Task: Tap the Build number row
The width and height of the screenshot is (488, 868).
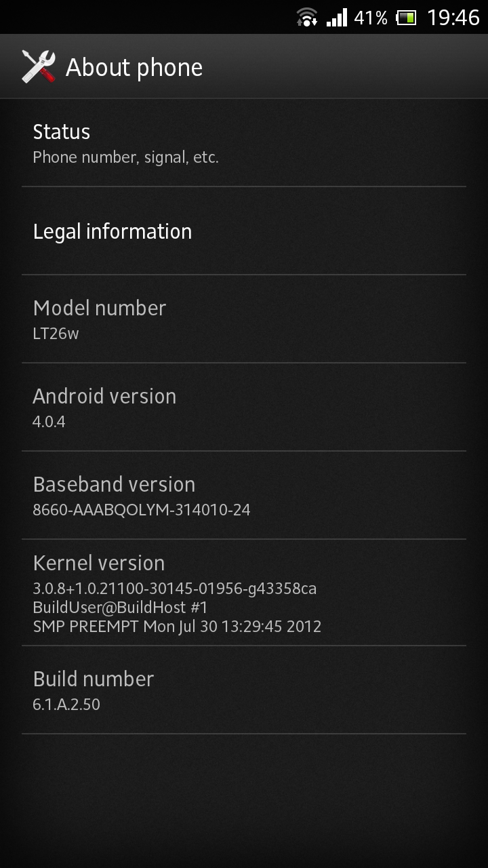Action: point(244,690)
